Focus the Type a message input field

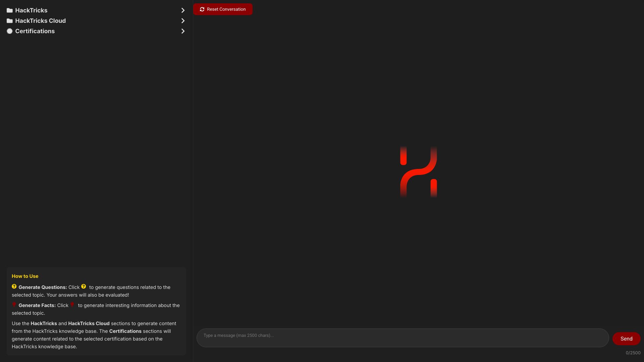coord(402,338)
